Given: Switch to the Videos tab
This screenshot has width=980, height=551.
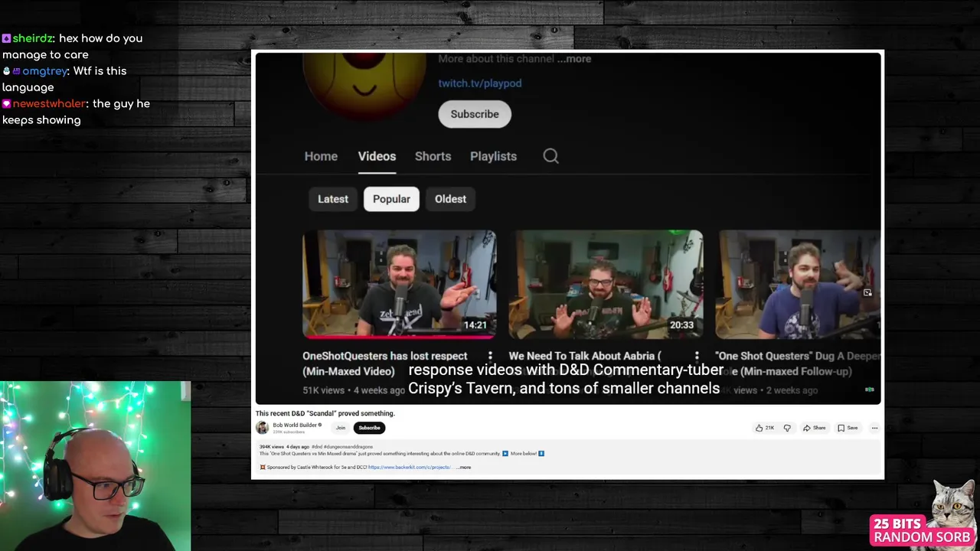Looking at the screenshot, I should pos(377,156).
